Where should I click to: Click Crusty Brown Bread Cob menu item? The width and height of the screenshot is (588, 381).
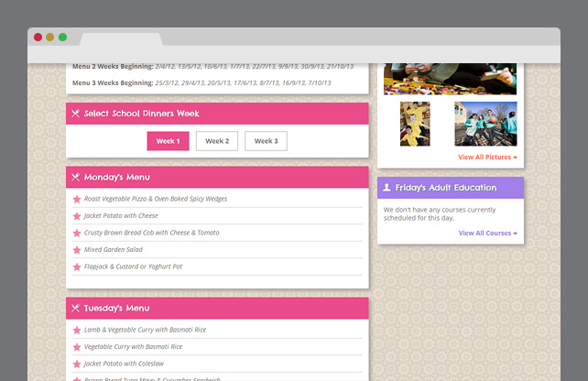(151, 233)
